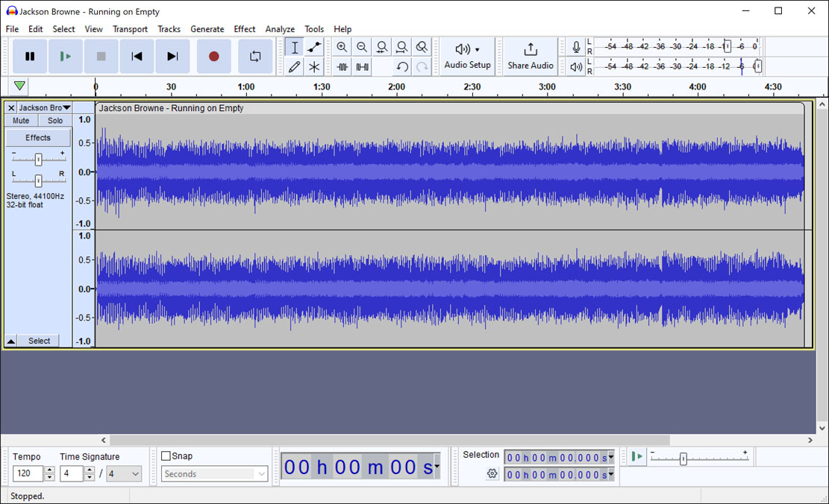Enable the Snap checkbox
The width and height of the screenshot is (829, 504).
coord(166,456)
